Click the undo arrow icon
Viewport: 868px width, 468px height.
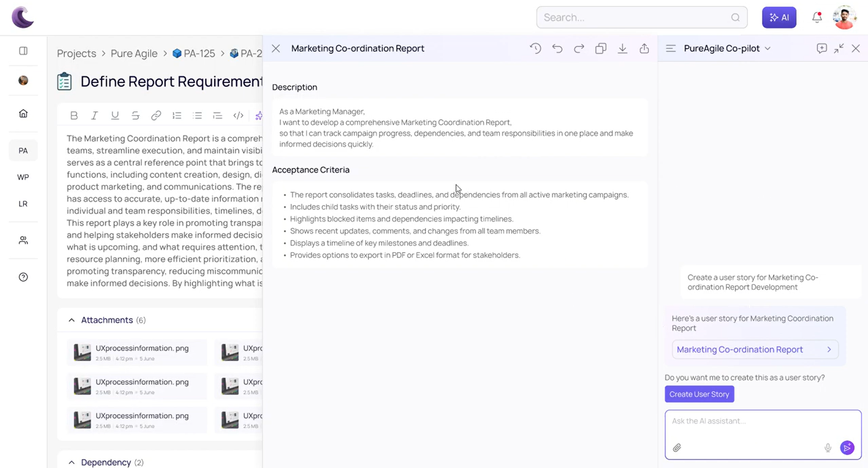(x=557, y=48)
